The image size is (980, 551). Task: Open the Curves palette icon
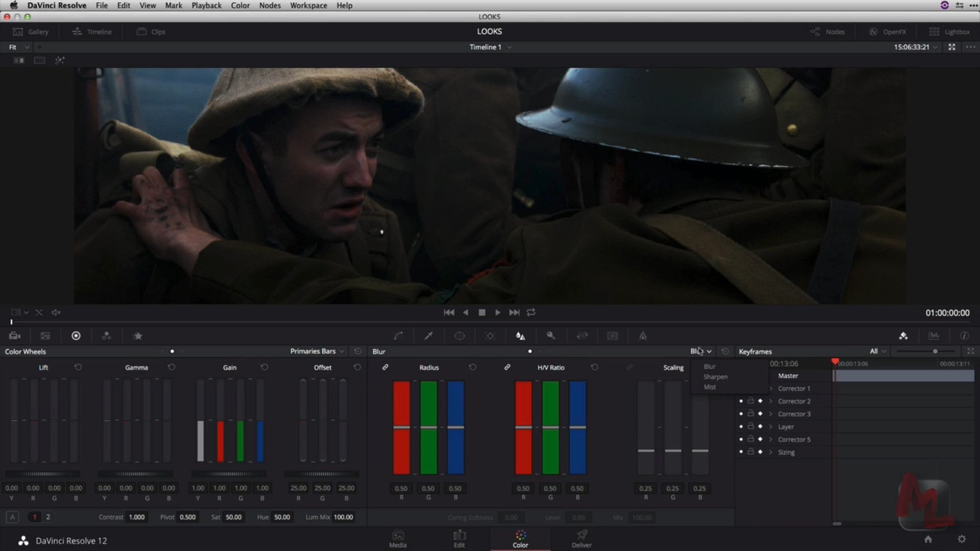399,336
